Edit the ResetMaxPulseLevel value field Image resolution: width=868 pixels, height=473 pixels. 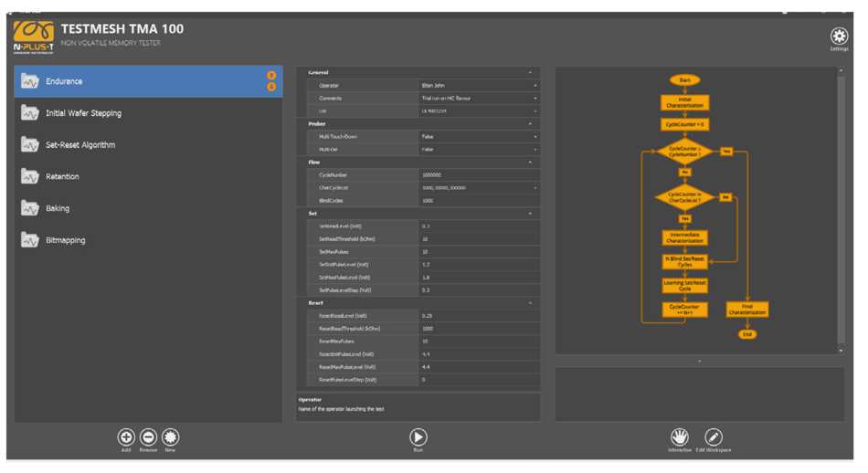pos(479,367)
